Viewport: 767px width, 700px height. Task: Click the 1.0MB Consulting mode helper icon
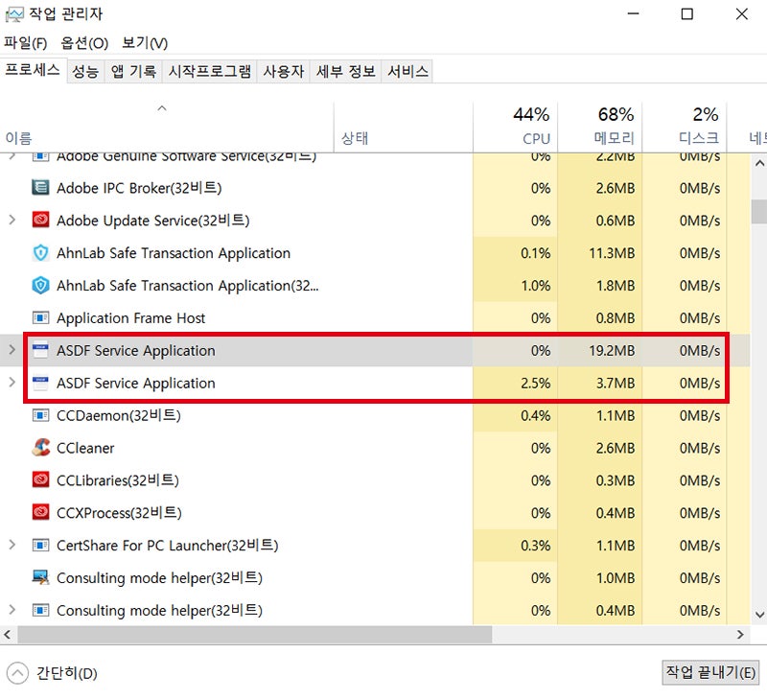click(40, 577)
